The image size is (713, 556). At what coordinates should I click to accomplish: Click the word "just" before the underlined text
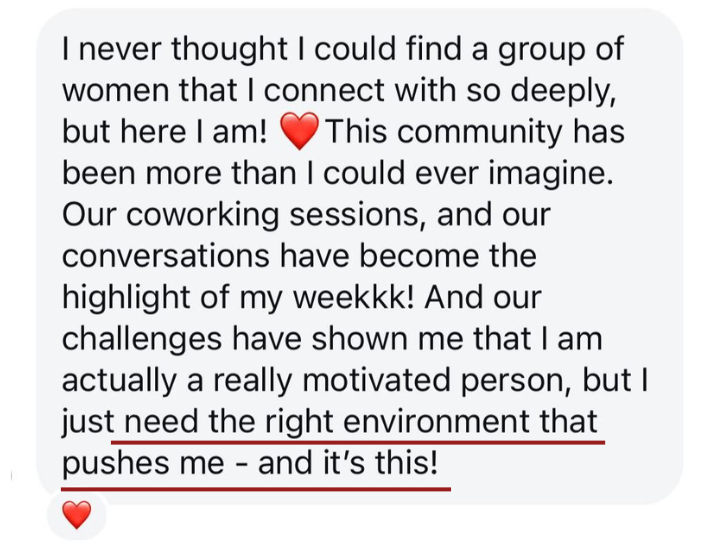point(82,421)
